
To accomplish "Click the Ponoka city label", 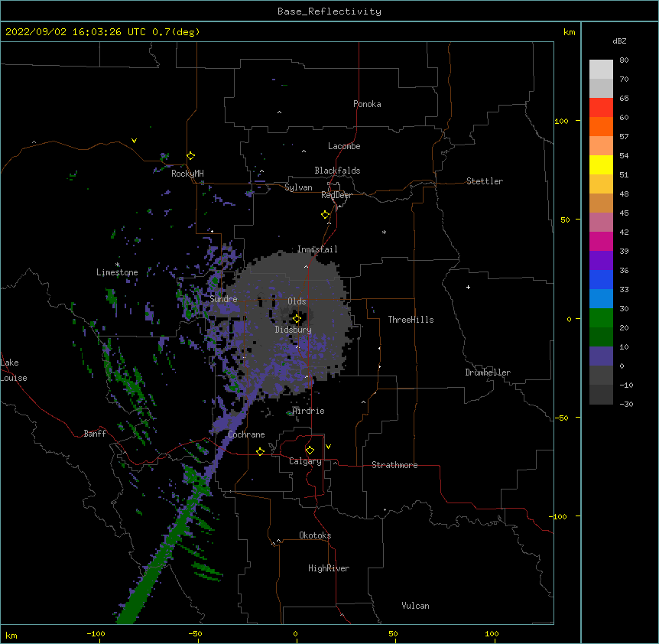I will point(367,104).
